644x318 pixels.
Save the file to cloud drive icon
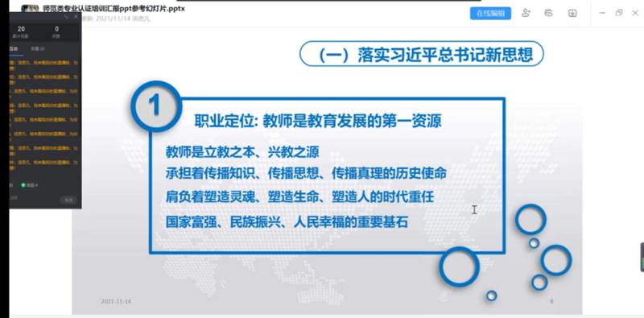[549, 13]
